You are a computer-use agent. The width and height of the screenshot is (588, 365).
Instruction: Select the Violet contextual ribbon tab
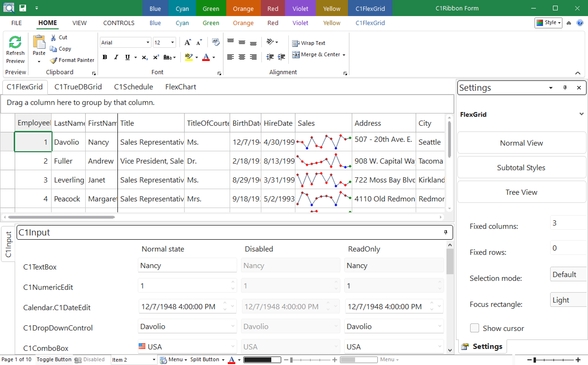300,23
